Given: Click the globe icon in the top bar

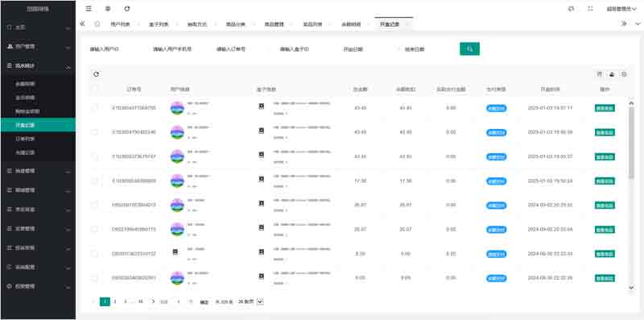Looking at the screenshot, I should [108, 9].
